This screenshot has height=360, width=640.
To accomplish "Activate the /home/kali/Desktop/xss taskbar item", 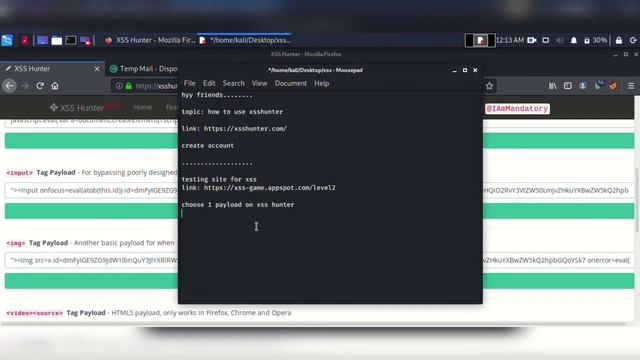I will 245,40.
